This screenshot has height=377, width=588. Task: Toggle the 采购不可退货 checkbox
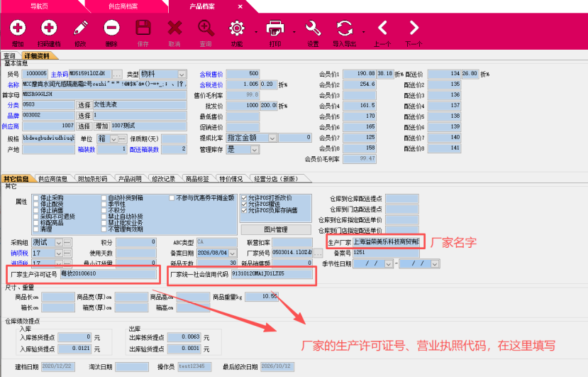tap(36, 217)
